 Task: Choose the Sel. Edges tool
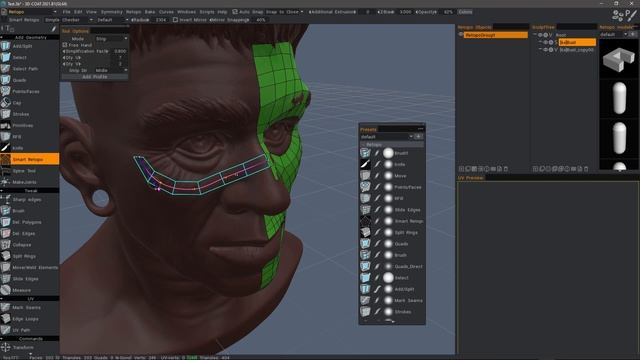point(29,233)
